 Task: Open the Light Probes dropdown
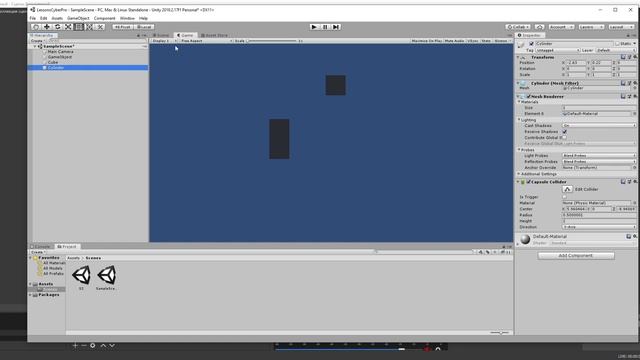point(599,156)
